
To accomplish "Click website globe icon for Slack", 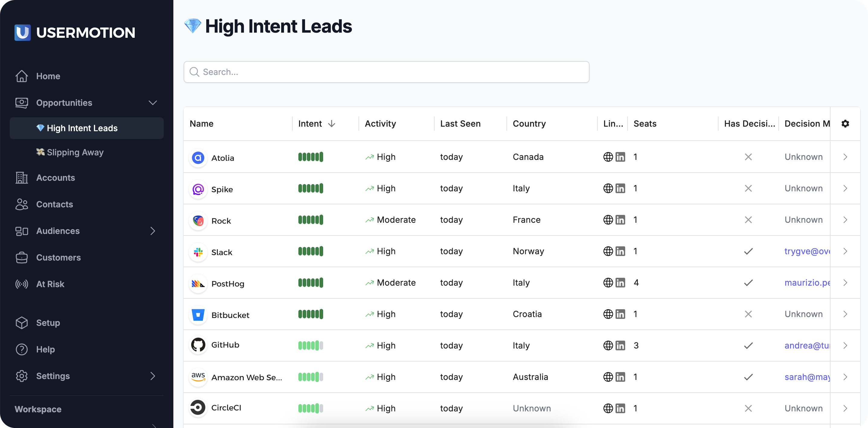I will point(608,251).
